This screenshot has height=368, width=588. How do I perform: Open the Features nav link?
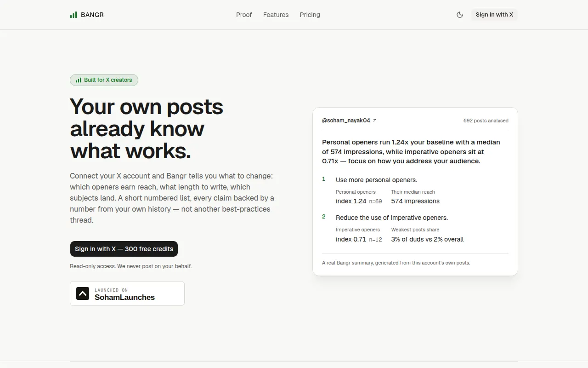tap(276, 15)
